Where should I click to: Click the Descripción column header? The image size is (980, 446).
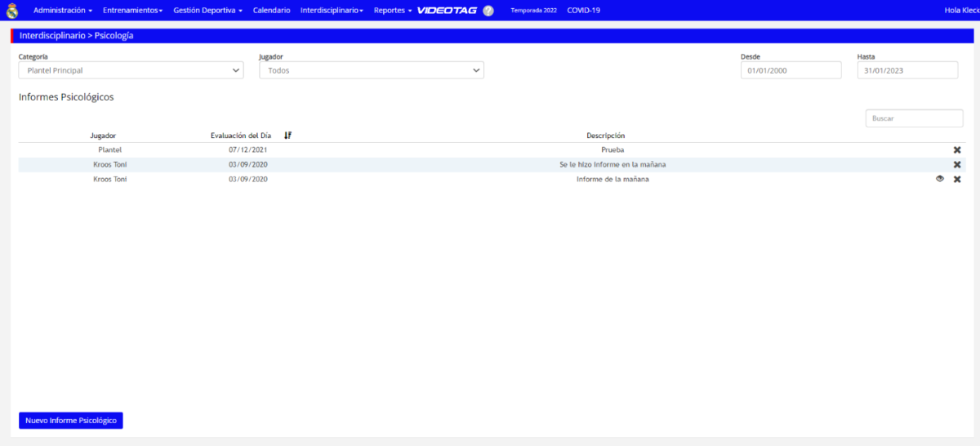coord(606,136)
